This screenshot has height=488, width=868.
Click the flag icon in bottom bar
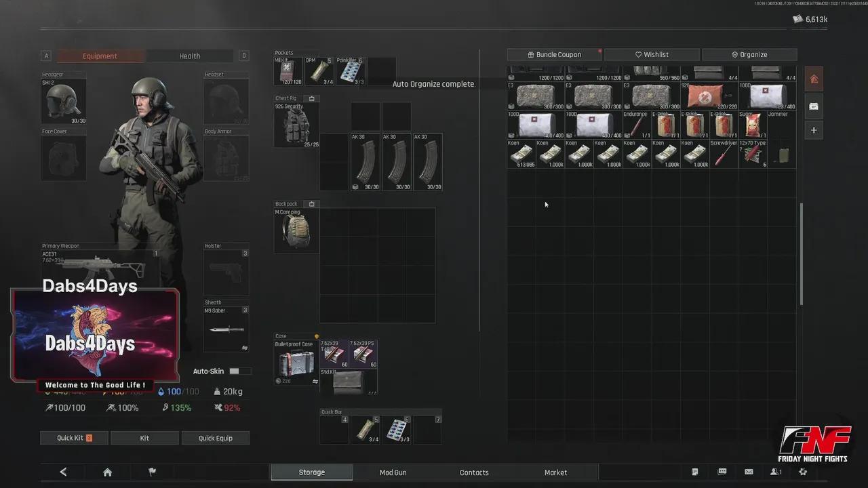tap(152, 472)
